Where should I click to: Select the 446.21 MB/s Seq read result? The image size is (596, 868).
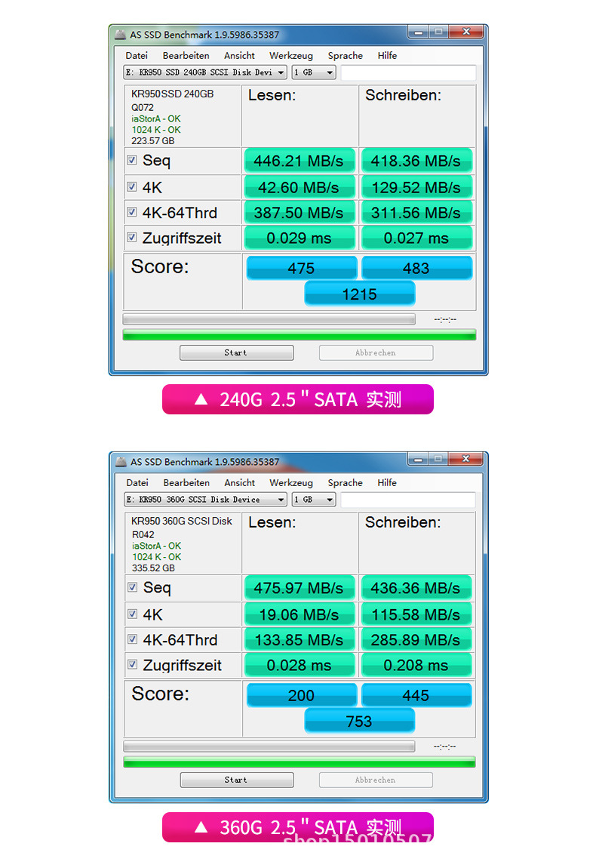click(299, 161)
